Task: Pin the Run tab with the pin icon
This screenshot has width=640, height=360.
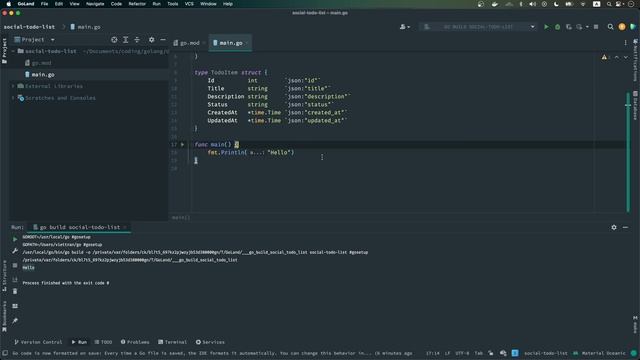Action: pyautogui.click(x=15, y=321)
